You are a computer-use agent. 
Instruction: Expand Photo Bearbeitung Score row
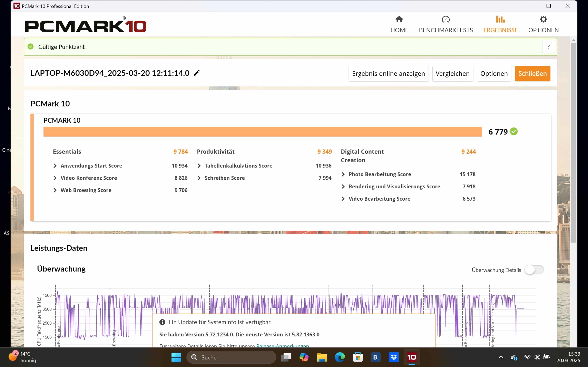pyautogui.click(x=343, y=174)
